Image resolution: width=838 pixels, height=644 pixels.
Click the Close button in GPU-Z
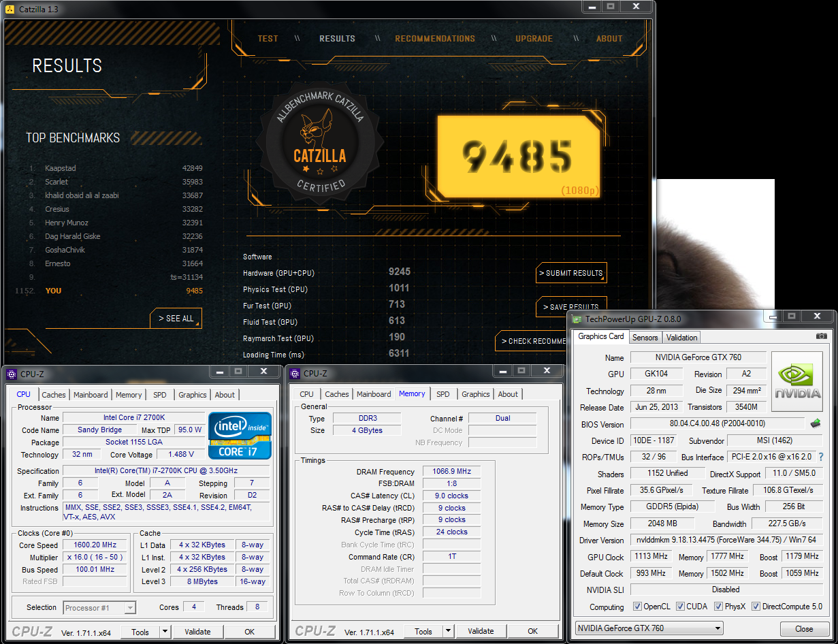pyautogui.click(x=804, y=629)
